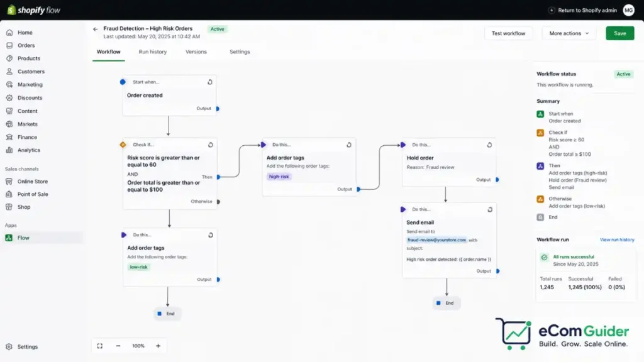
Task: Select the Send email action node
Action: (x=449, y=241)
